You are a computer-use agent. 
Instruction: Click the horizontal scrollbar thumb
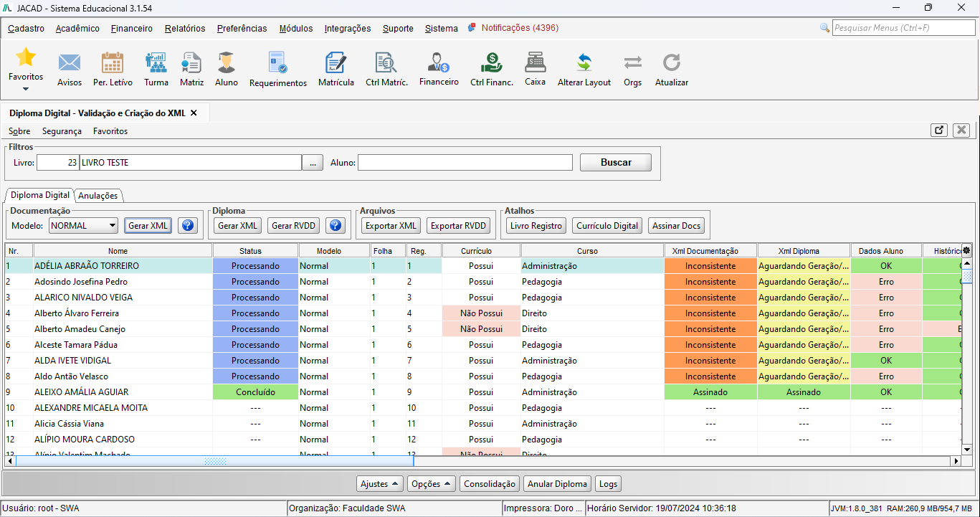pyautogui.click(x=215, y=461)
